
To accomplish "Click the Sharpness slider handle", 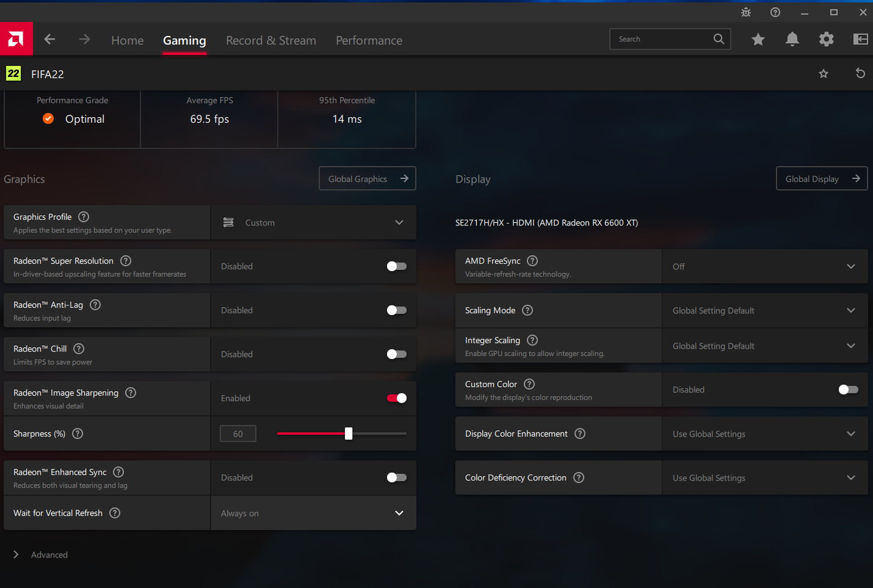I will pos(349,434).
